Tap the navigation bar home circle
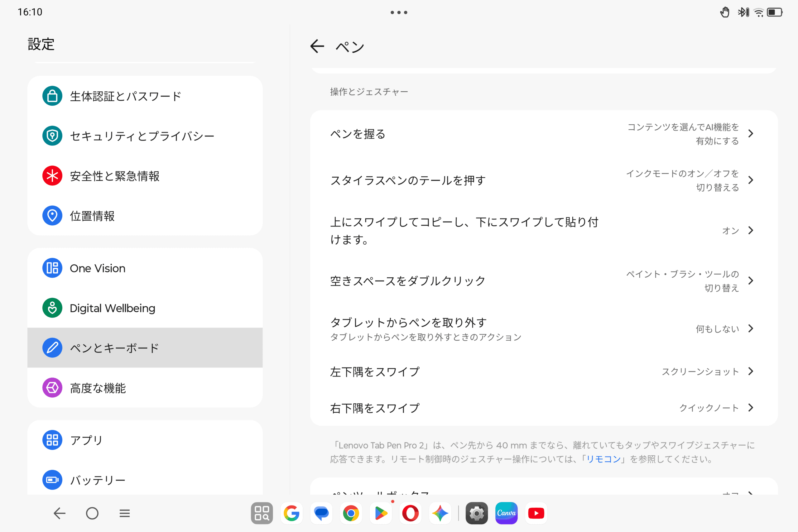This screenshot has height=532, width=798. [92, 513]
